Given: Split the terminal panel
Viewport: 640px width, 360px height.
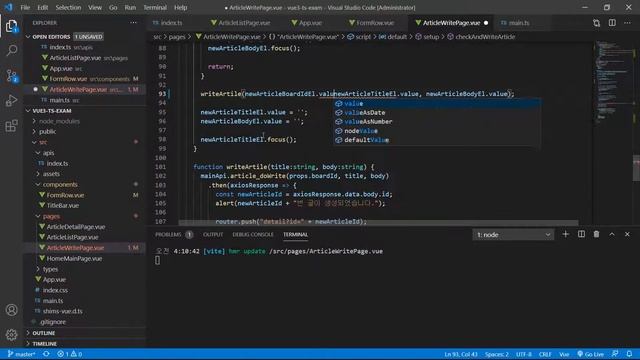Looking at the screenshot, I should (x=581, y=234).
